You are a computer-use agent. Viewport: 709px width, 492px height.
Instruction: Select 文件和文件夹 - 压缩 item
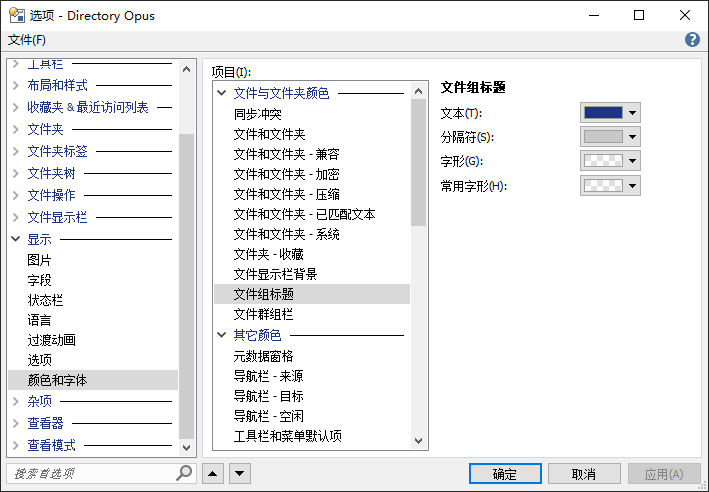click(x=286, y=194)
